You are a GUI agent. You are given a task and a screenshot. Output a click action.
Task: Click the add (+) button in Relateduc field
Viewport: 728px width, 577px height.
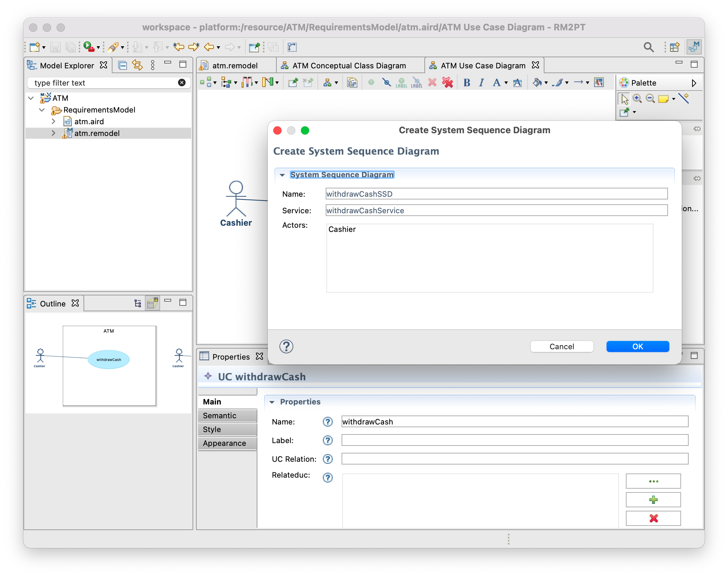pyautogui.click(x=653, y=500)
